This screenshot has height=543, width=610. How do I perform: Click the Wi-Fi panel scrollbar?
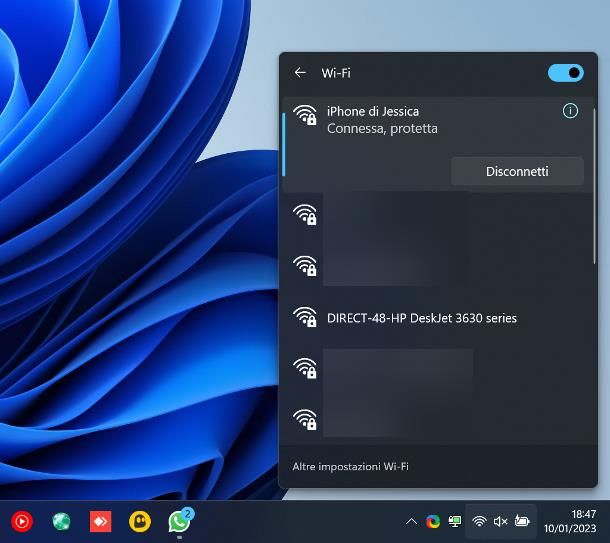[x=594, y=187]
